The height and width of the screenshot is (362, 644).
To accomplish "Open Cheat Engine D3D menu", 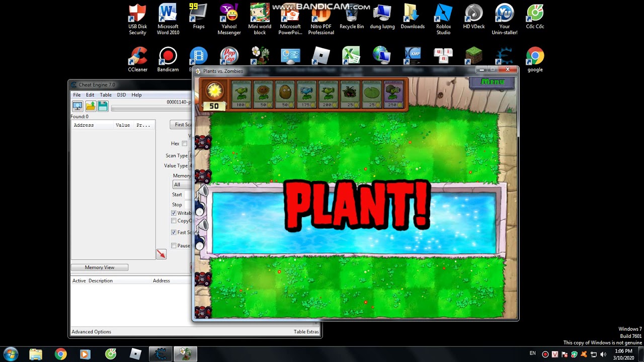I will (x=122, y=95).
